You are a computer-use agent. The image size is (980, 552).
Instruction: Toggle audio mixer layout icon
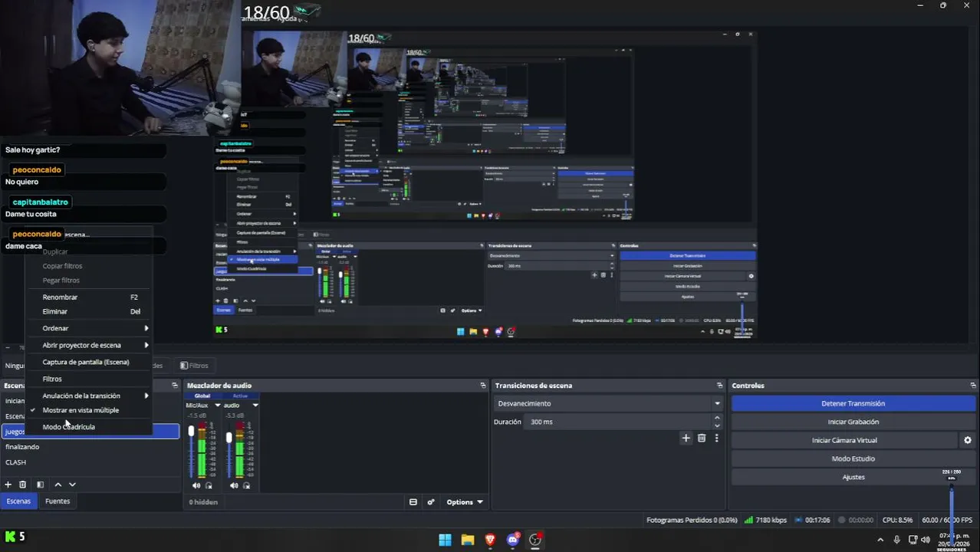[x=413, y=502]
